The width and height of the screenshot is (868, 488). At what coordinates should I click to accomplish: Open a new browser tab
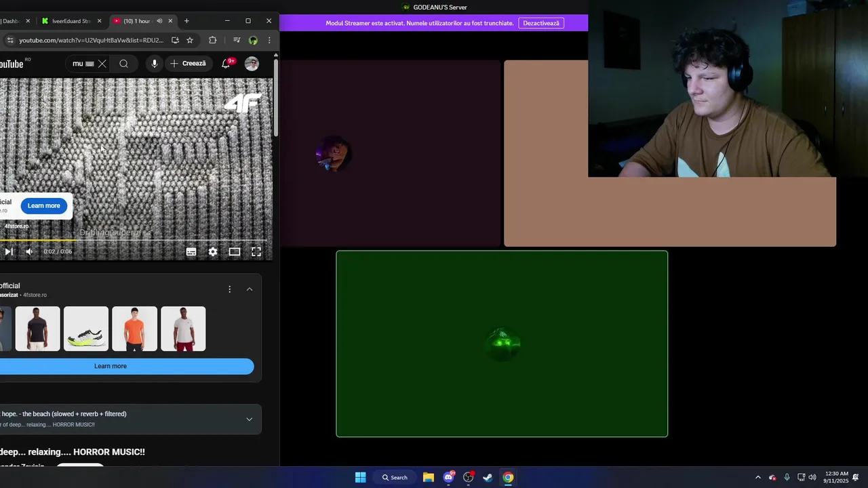click(x=186, y=21)
